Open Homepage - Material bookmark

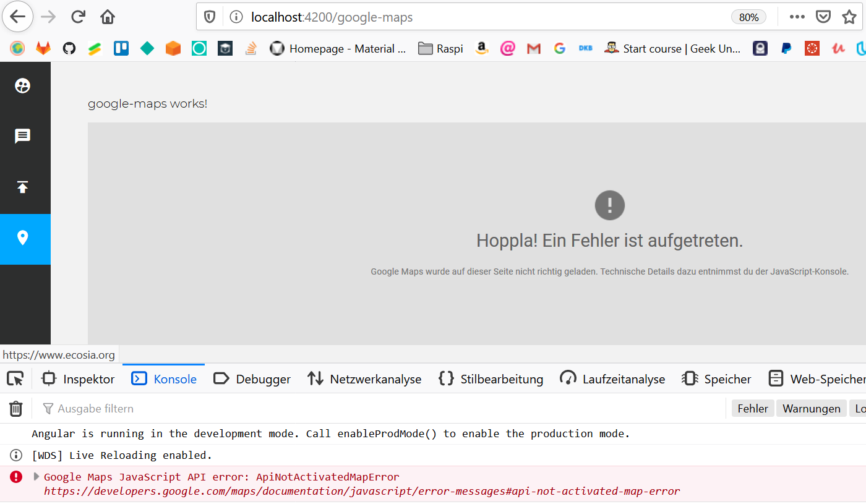coord(338,48)
